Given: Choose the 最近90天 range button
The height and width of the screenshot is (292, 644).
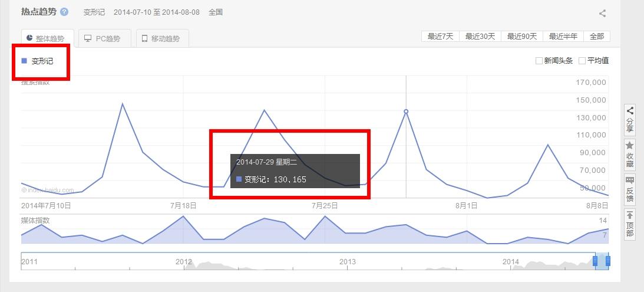Looking at the screenshot, I should pyautogui.click(x=522, y=37).
